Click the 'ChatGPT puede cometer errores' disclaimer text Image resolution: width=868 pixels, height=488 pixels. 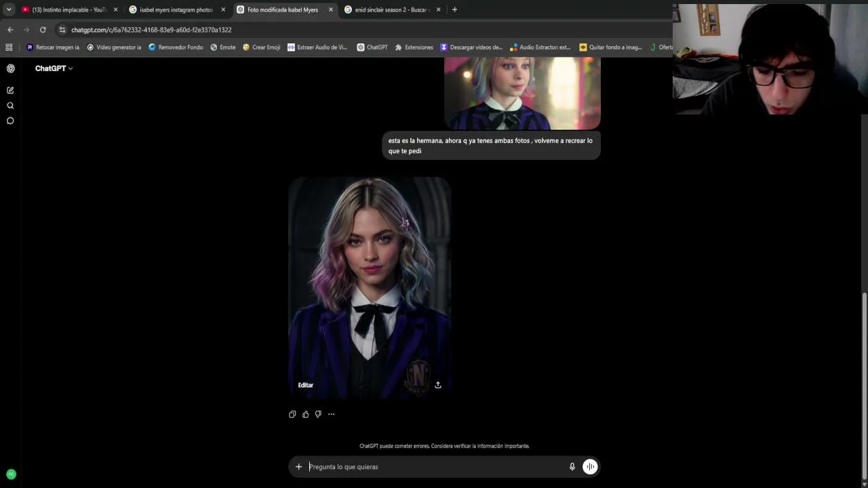[x=444, y=446]
